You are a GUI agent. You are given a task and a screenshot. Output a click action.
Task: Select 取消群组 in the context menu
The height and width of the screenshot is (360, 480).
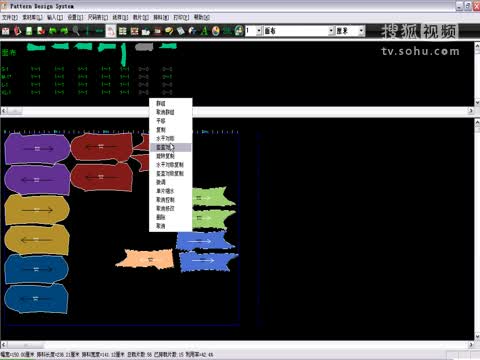(165, 112)
